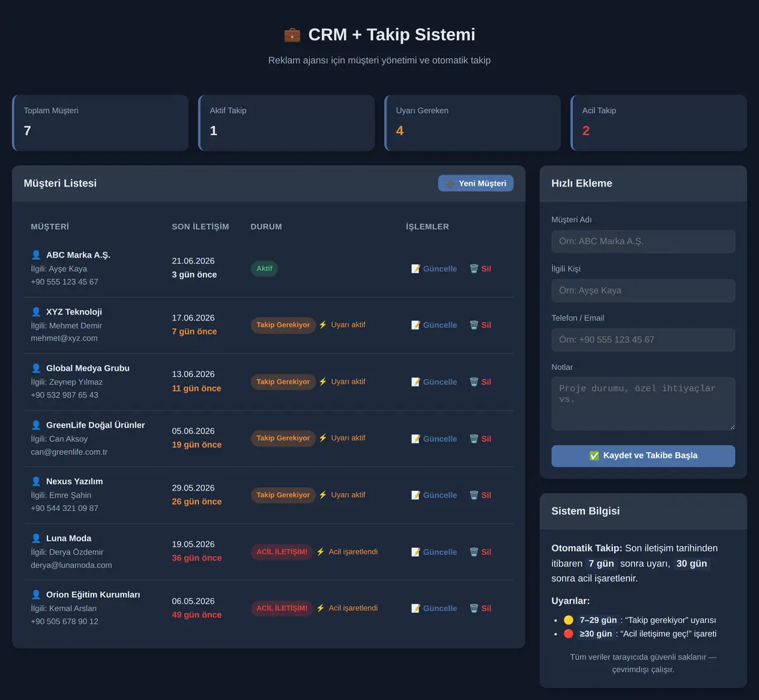
Task: Click the Aktif Takip stat card
Action: point(287,123)
